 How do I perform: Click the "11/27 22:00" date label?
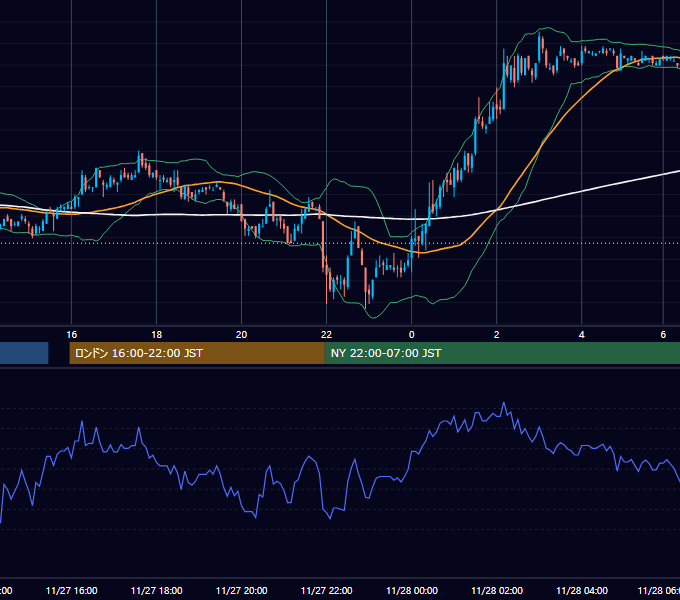[x=327, y=590]
